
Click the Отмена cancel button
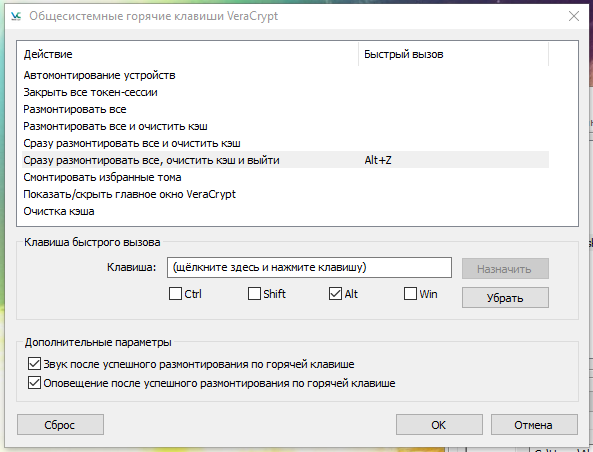(x=534, y=425)
